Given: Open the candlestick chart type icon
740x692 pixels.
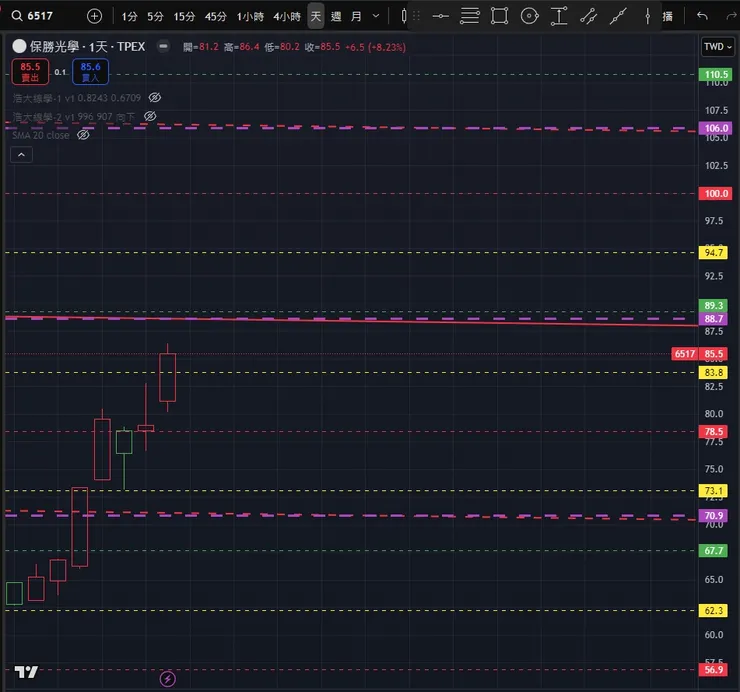Looking at the screenshot, I should click(404, 16).
